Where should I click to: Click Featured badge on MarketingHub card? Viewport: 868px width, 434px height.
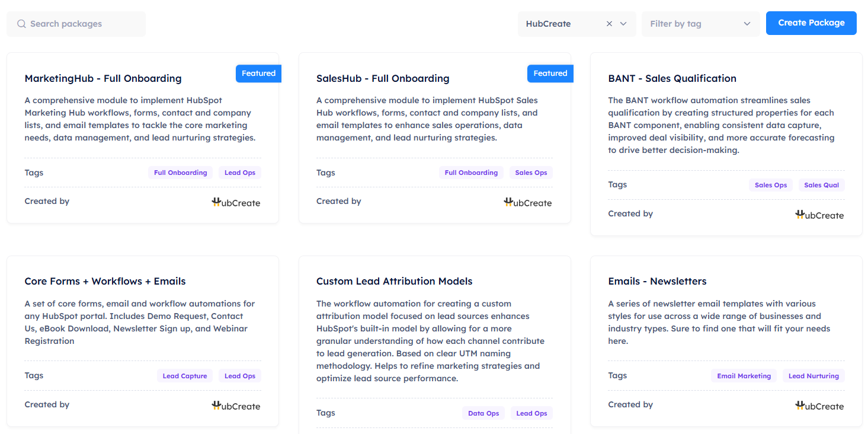[258, 74]
